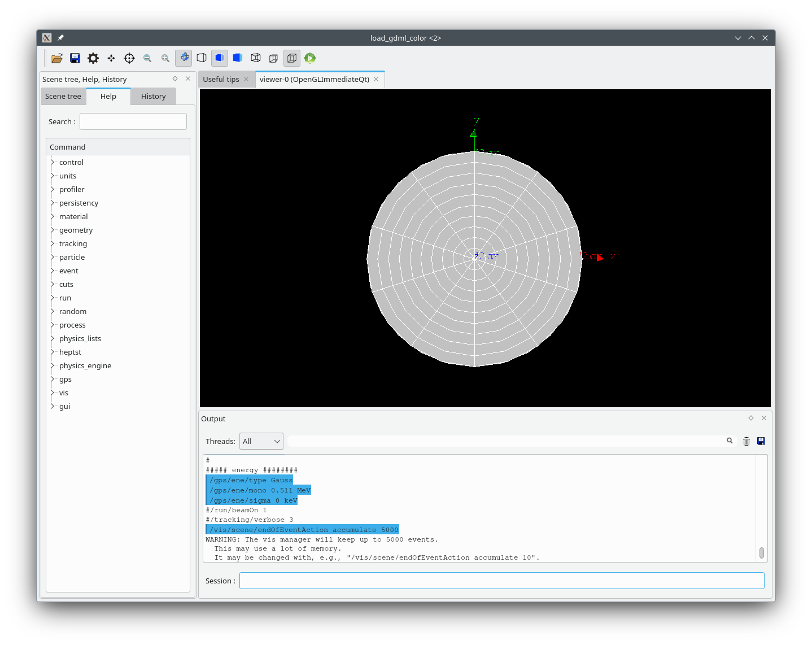The image size is (812, 645).
Task: Save the Output log with the floppy icon
Action: (x=761, y=441)
